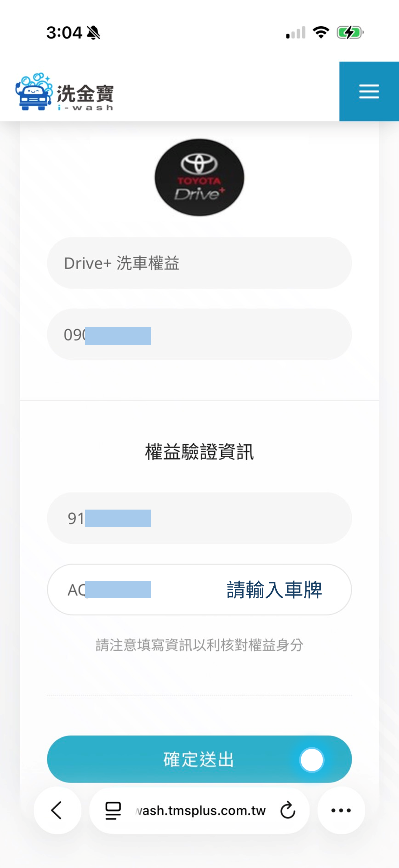Viewport: 399px width, 868px height.
Task: Tap the 請輸入車牌 placeholder label
Action: click(274, 590)
